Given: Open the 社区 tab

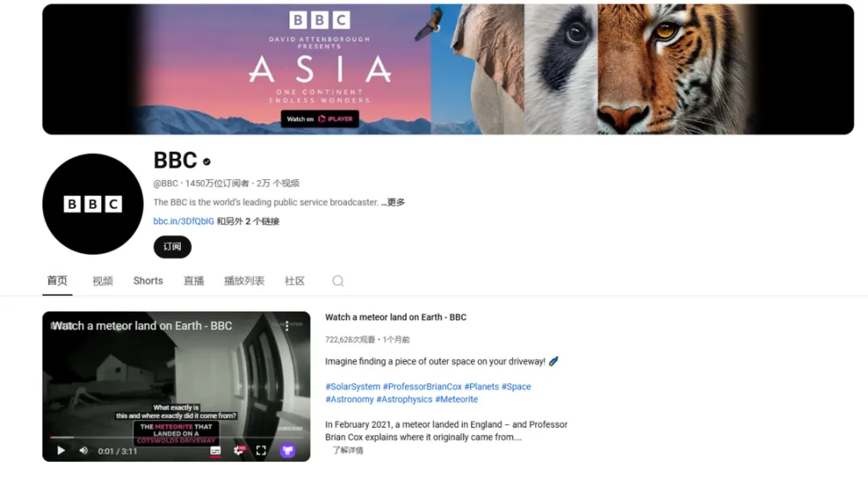Looking at the screenshot, I should 294,281.
